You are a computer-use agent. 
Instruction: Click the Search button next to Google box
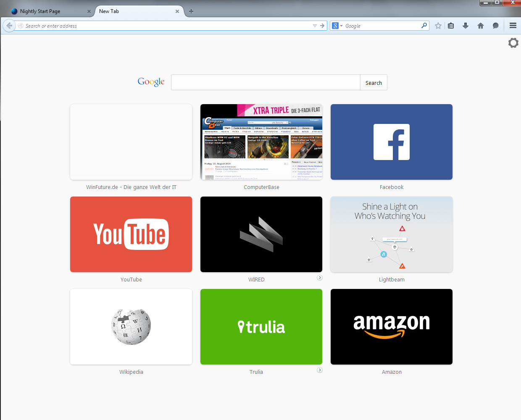pos(374,83)
